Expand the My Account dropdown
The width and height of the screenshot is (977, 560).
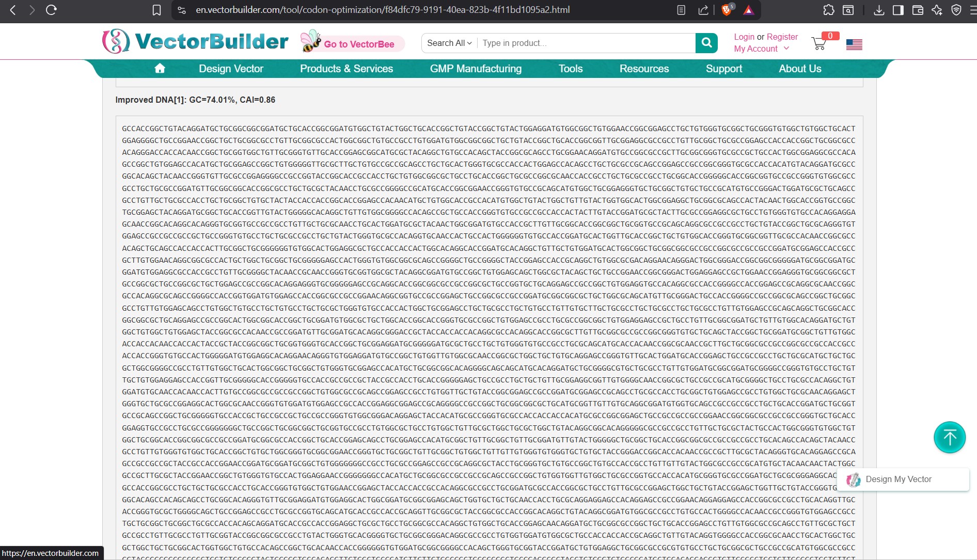tap(762, 49)
